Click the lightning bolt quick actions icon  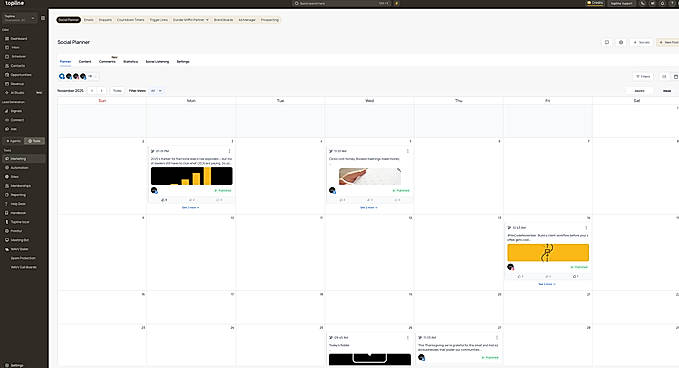[396, 3]
